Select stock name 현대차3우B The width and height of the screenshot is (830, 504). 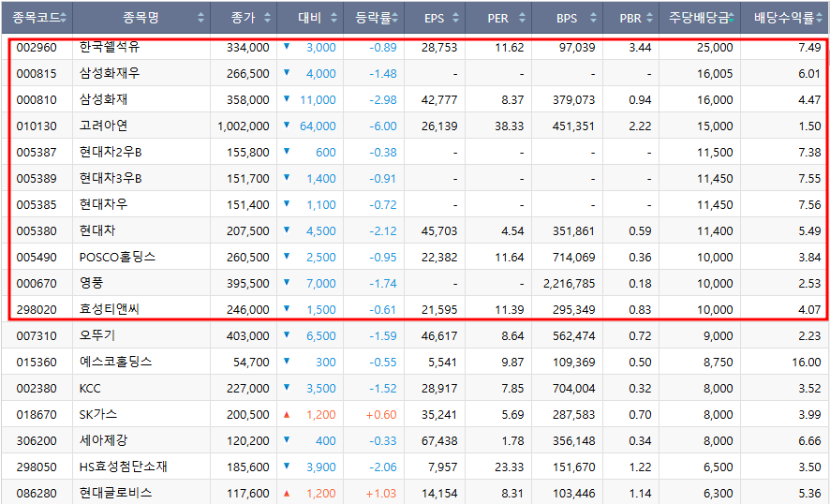[111, 178]
